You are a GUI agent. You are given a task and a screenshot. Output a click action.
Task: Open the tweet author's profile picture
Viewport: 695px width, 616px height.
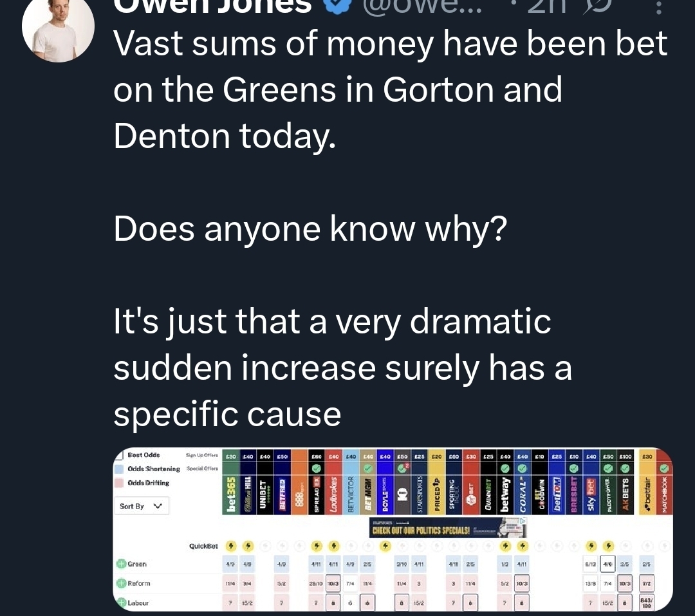pyautogui.click(x=58, y=26)
